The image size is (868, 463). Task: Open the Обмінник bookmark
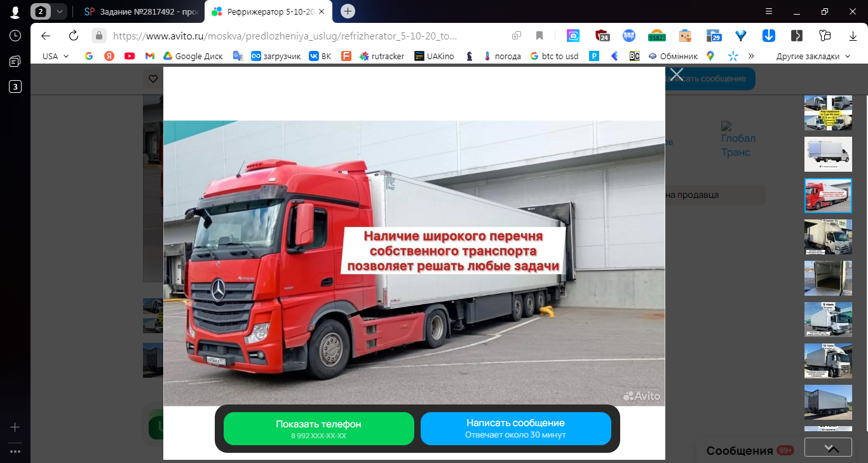click(x=673, y=56)
